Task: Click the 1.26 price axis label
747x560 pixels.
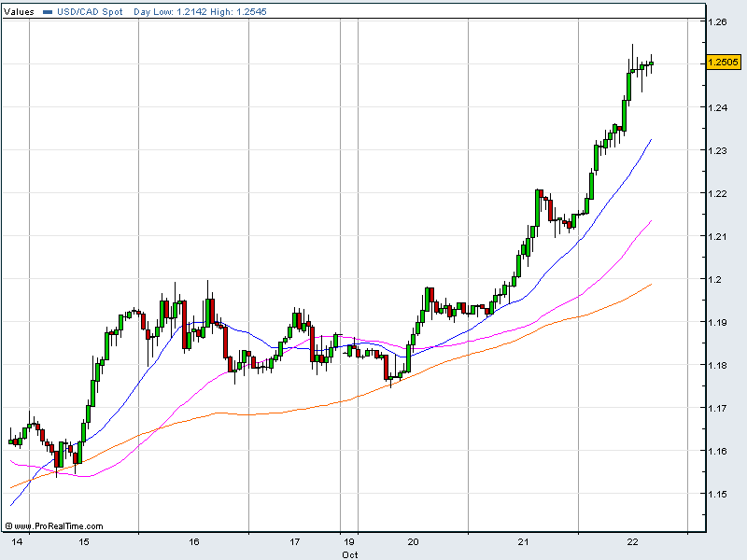Action: click(717, 21)
